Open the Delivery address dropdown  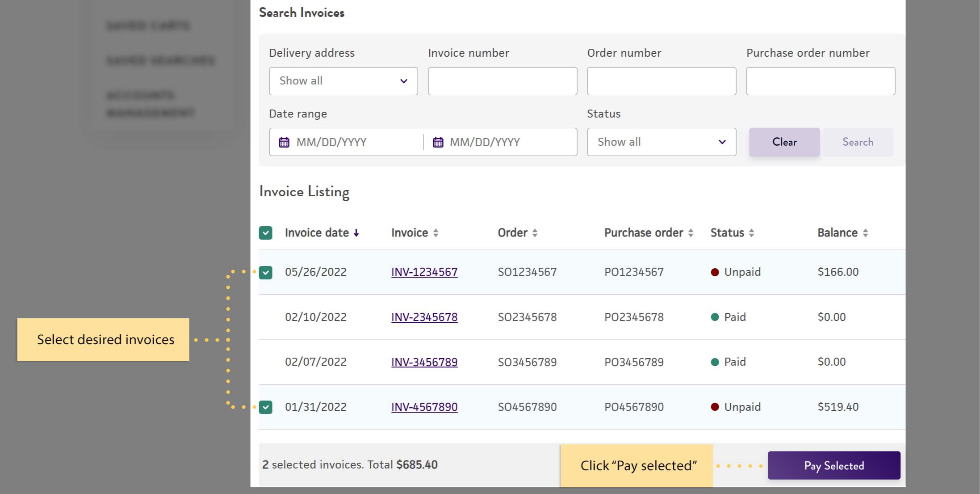point(343,81)
